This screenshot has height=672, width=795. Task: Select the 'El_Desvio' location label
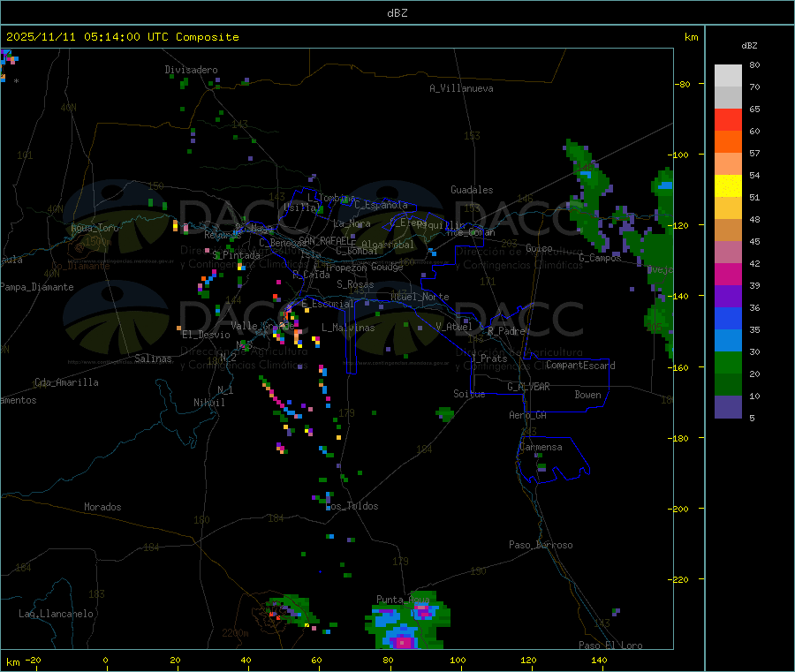coord(206,335)
